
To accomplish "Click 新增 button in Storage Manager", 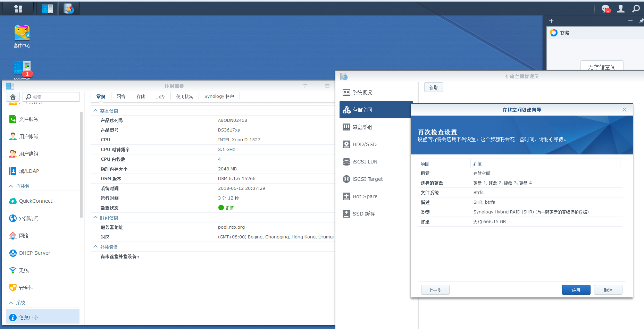I will pos(433,87).
